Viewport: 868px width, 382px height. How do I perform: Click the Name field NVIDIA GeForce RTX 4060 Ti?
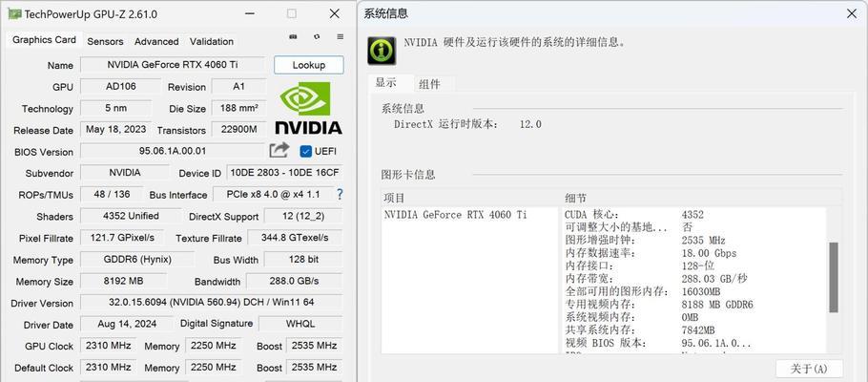[x=173, y=64]
